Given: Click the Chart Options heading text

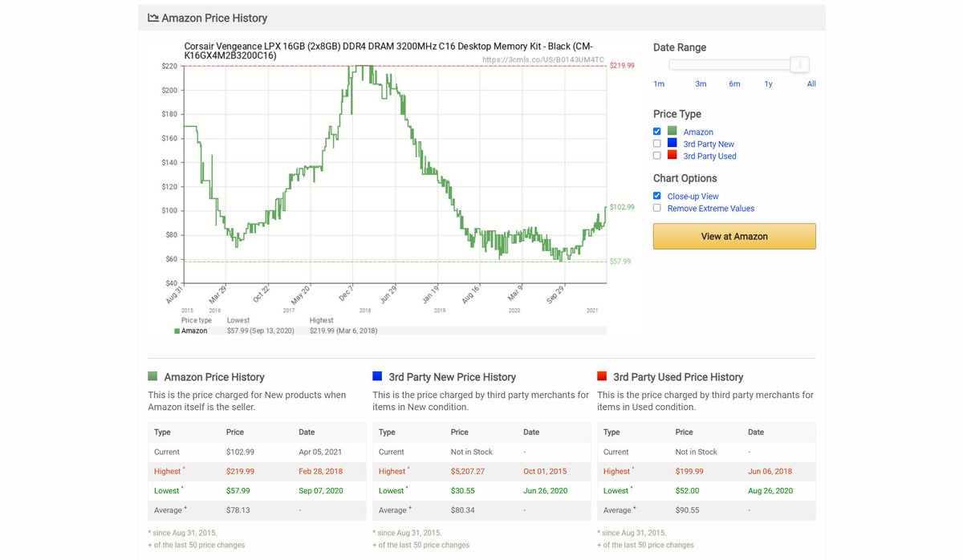Looking at the screenshot, I should tap(685, 178).
